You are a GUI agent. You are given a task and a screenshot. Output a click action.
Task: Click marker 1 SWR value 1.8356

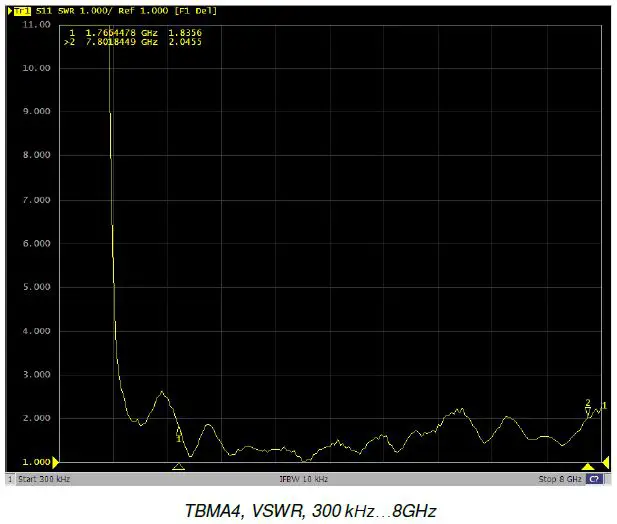(x=185, y=33)
